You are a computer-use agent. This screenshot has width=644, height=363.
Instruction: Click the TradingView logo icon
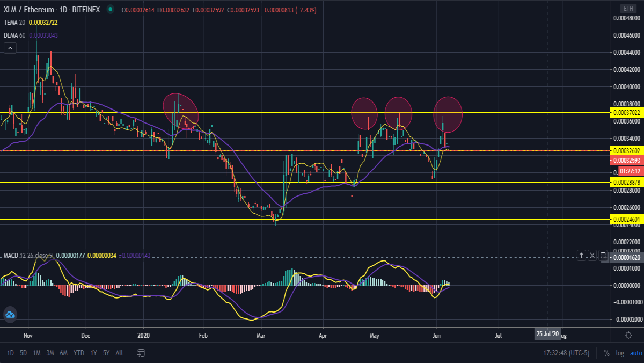click(10, 315)
